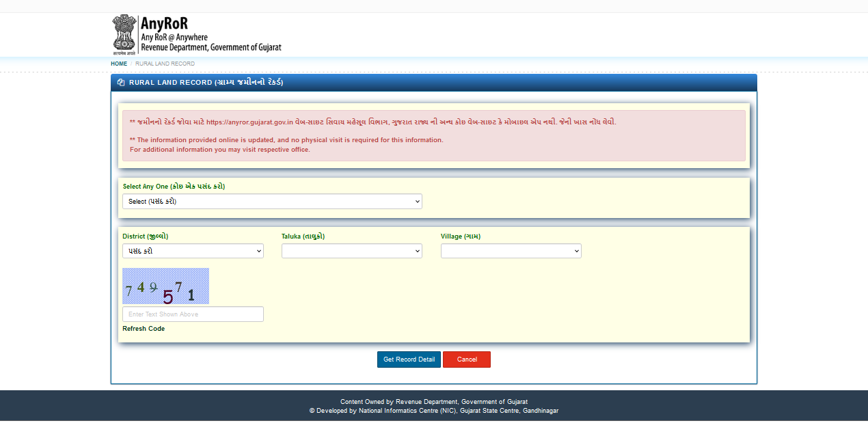Click the Revenue Department footer credit text

(433, 401)
